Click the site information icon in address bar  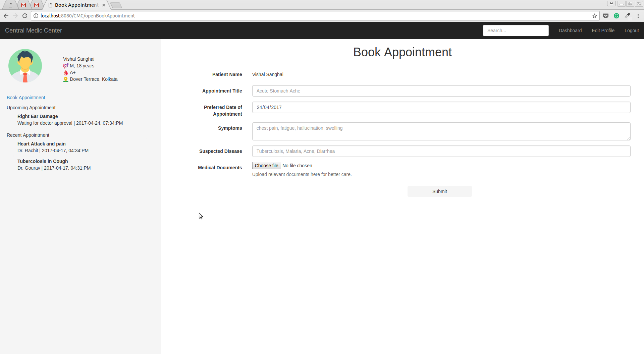pyautogui.click(x=36, y=16)
